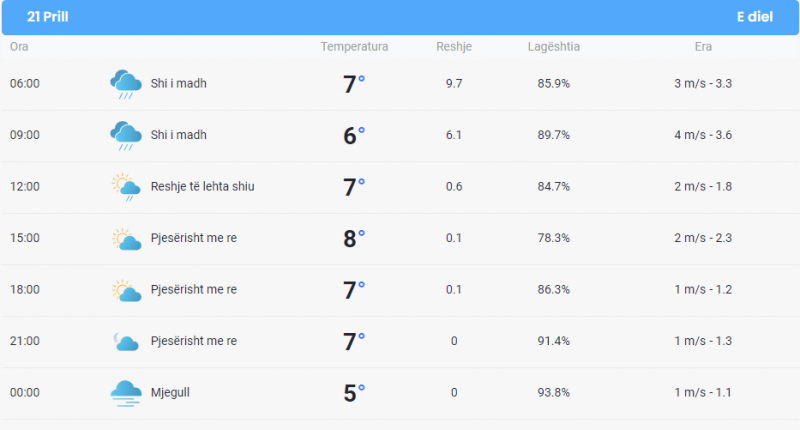
Task: Select the Mjegull description text
Action: coord(170,393)
